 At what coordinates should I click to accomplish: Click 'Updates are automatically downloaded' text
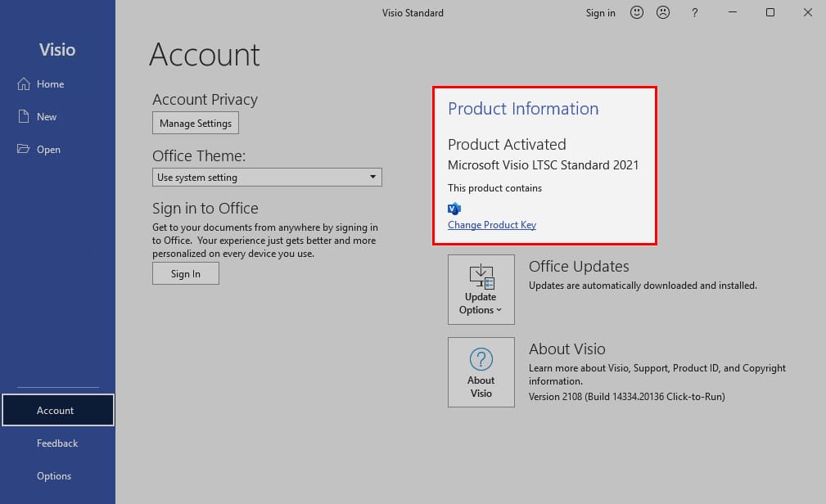pyautogui.click(x=643, y=286)
